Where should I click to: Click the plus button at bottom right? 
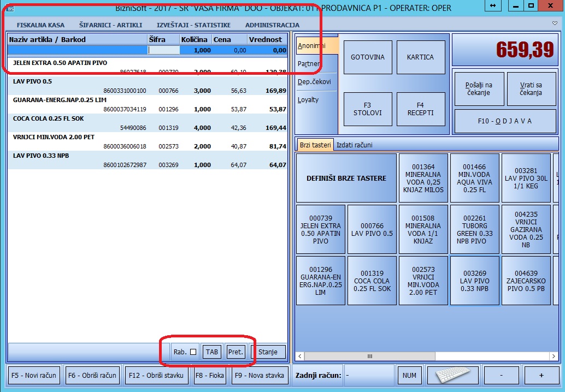[541, 376]
